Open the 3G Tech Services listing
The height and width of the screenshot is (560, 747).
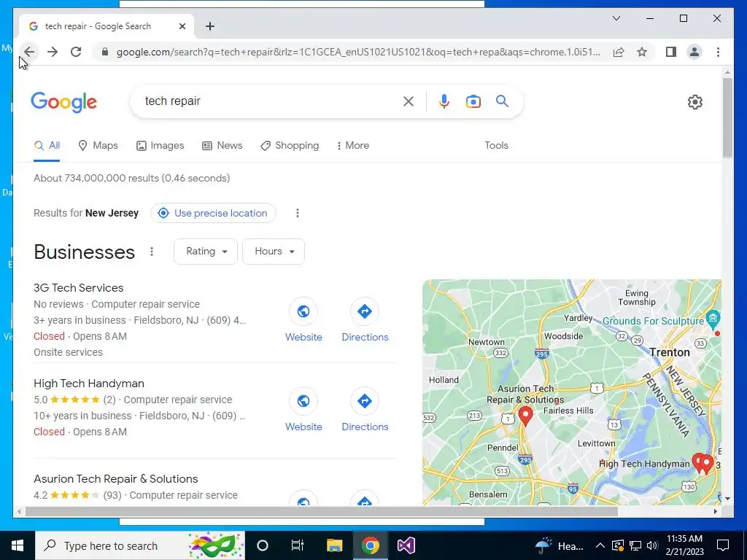pyautogui.click(x=79, y=287)
